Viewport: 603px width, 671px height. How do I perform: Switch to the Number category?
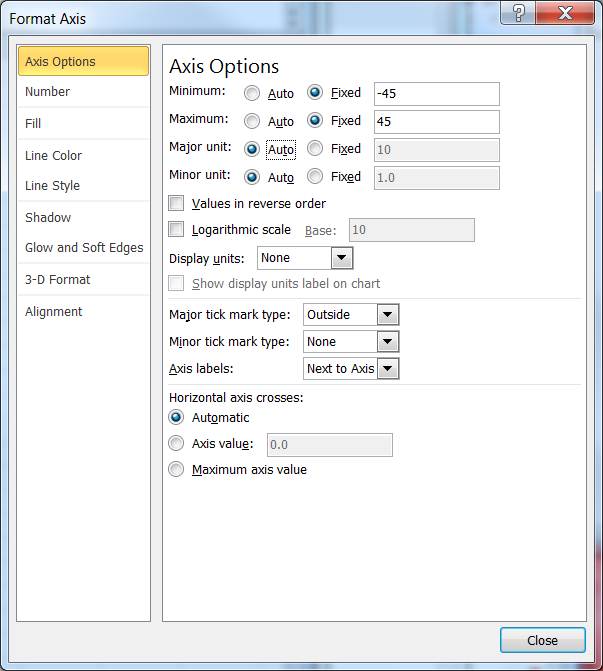click(47, 92)
